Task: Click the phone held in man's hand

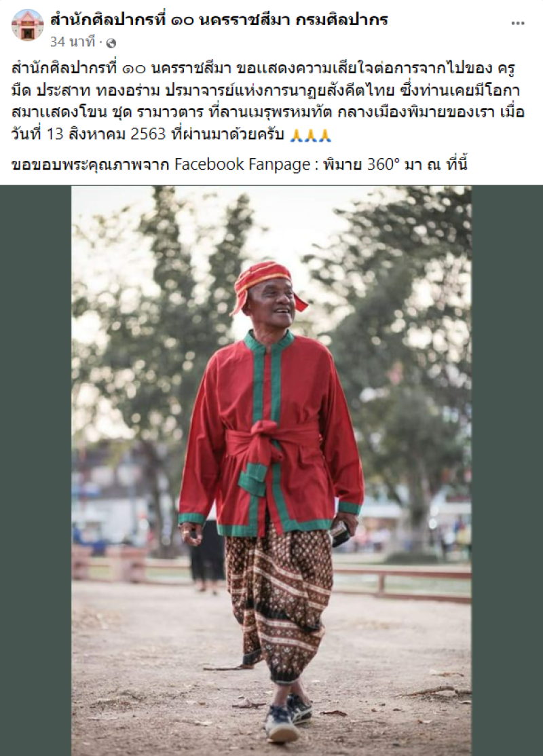Action: click(341, 533)
